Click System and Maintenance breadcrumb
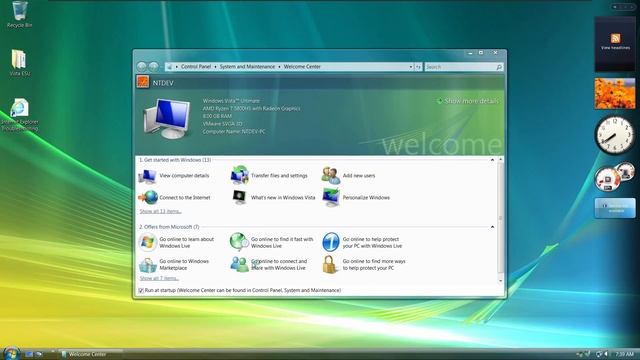The width and height of the screenshot is (640, 360). click(x=247, y=67)
